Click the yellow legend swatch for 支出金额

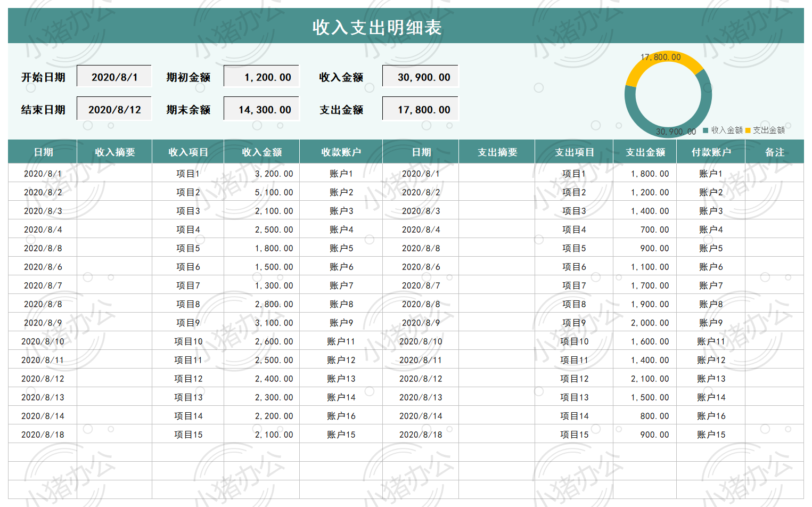coord(748,130)
